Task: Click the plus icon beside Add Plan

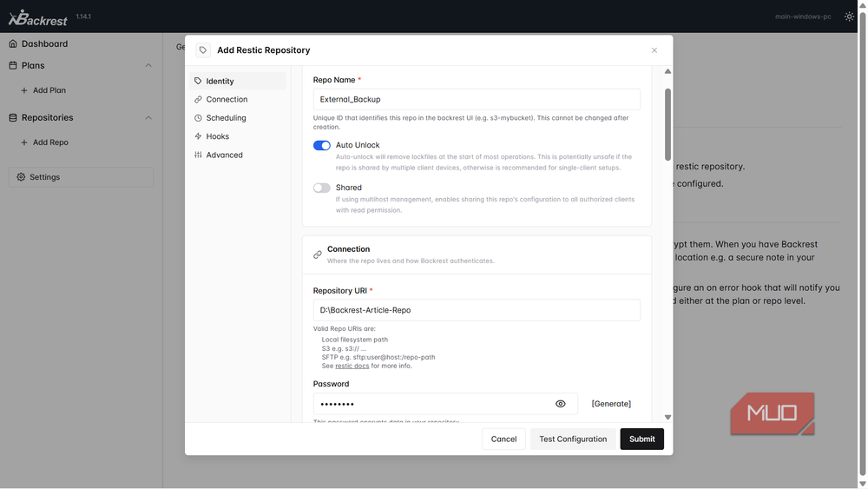Action: click(x=23, y=90)
